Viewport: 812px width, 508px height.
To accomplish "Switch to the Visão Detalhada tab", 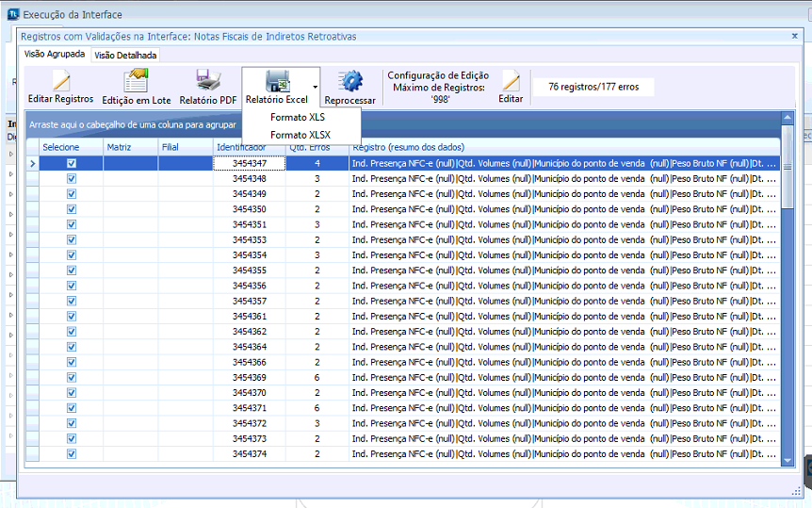I will [125, 55].
